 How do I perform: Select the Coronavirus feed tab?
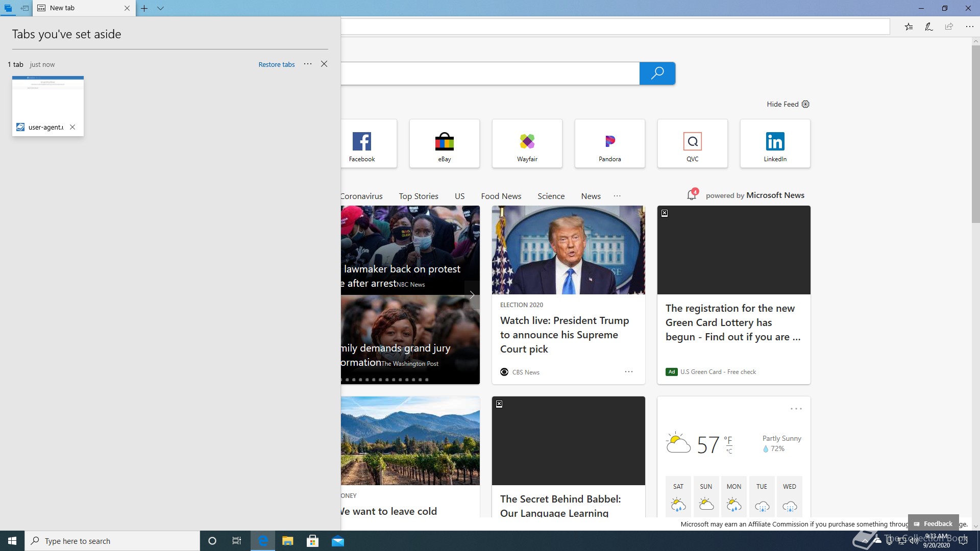pyautogui.click(x=361, y=196)
